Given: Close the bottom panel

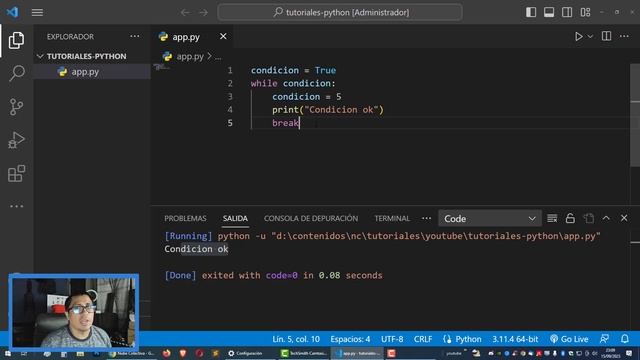Looking at the screenshot, I should 624,218.
